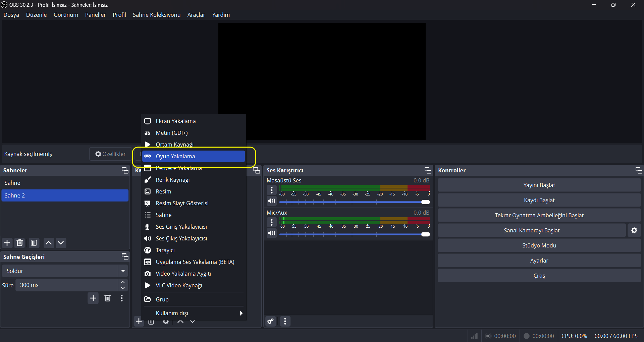Mute Mic/Aux speaker icon
This screenshot has height=342, width=644.
coord(272,233)
